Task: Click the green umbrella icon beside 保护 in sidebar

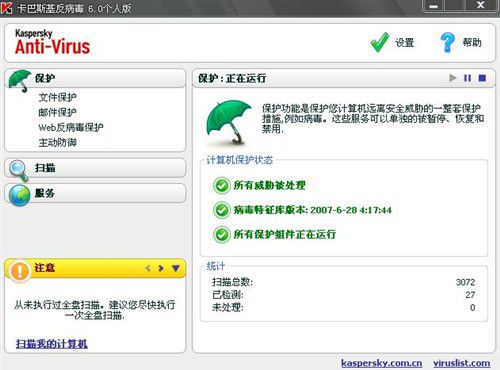Action: pyautogui.click(x=20, y=80)
